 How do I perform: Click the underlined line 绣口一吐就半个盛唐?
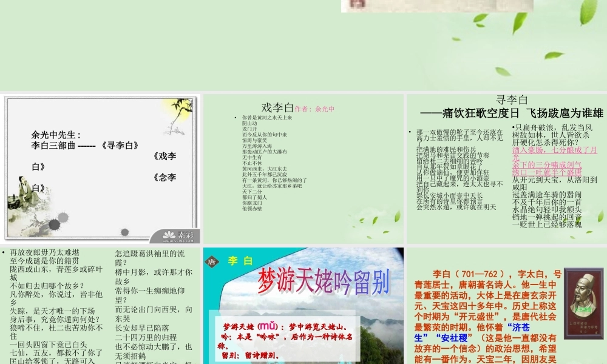tap(547, 172)
